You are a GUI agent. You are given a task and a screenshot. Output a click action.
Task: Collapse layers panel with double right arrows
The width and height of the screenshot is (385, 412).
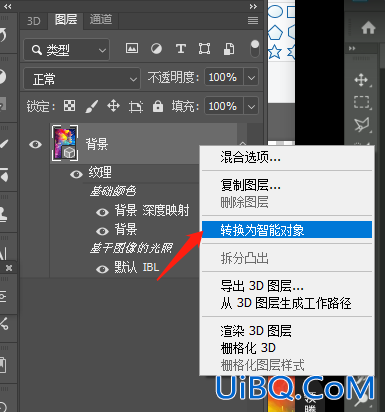tap(253, 6)
